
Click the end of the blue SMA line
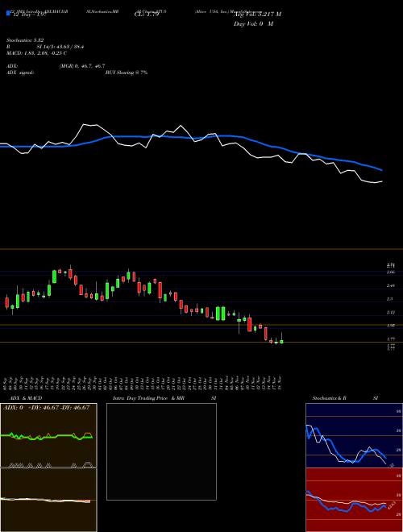[x=381, y=170]
